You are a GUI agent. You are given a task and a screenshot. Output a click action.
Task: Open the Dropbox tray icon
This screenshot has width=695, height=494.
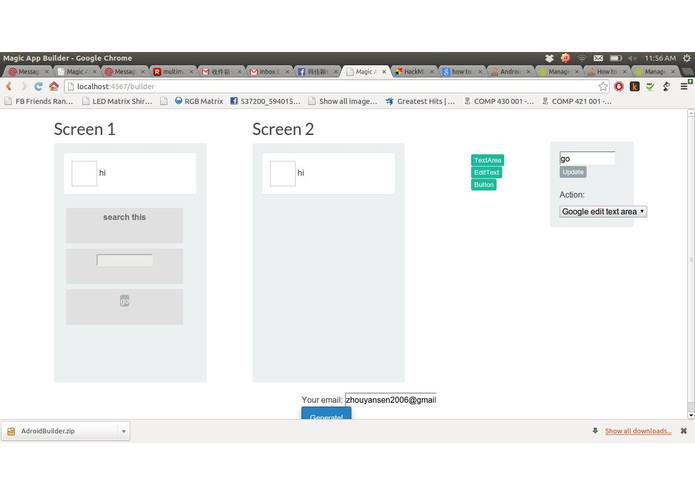(x=549, y=58)
